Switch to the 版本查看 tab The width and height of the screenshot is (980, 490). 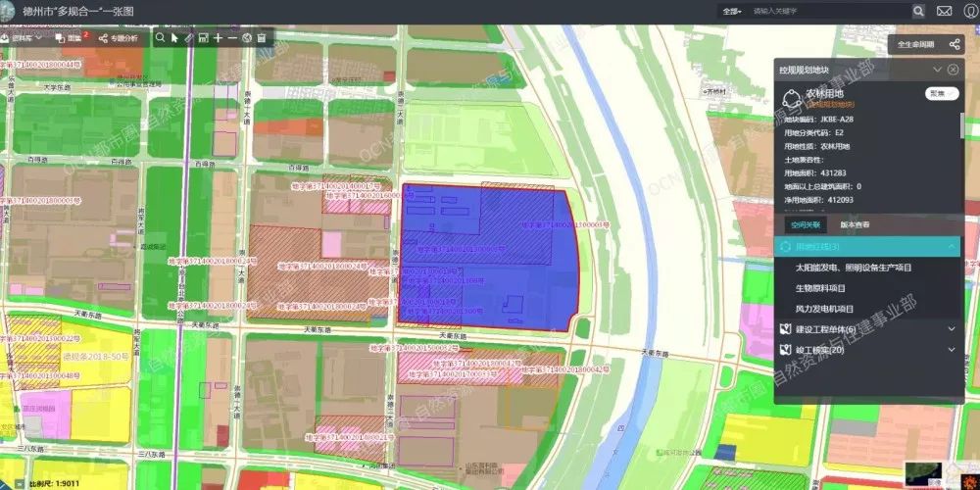pos(855,224)
